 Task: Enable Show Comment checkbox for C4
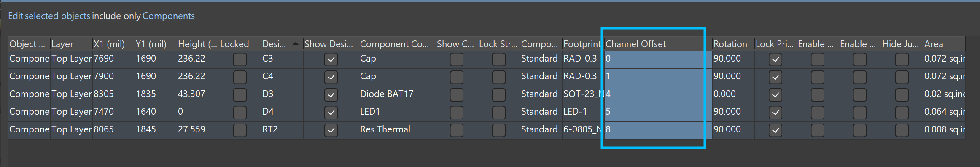click(457, 77)
